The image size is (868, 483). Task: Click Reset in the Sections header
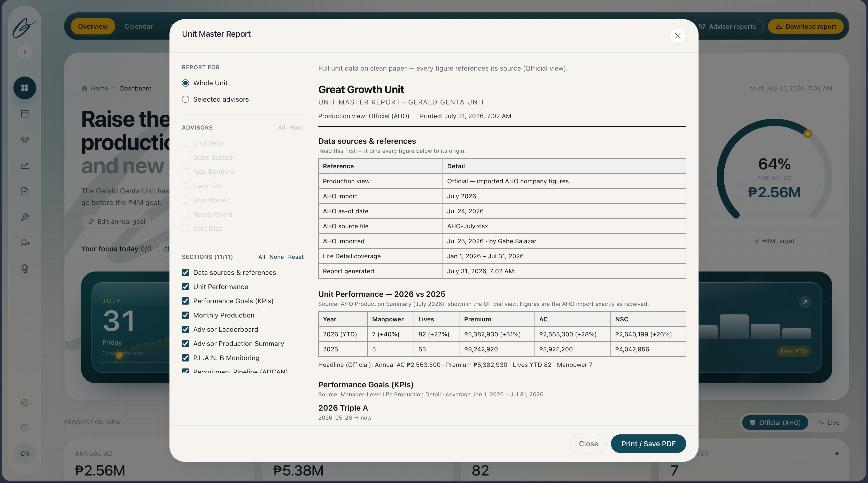click(x=296, y=257)
